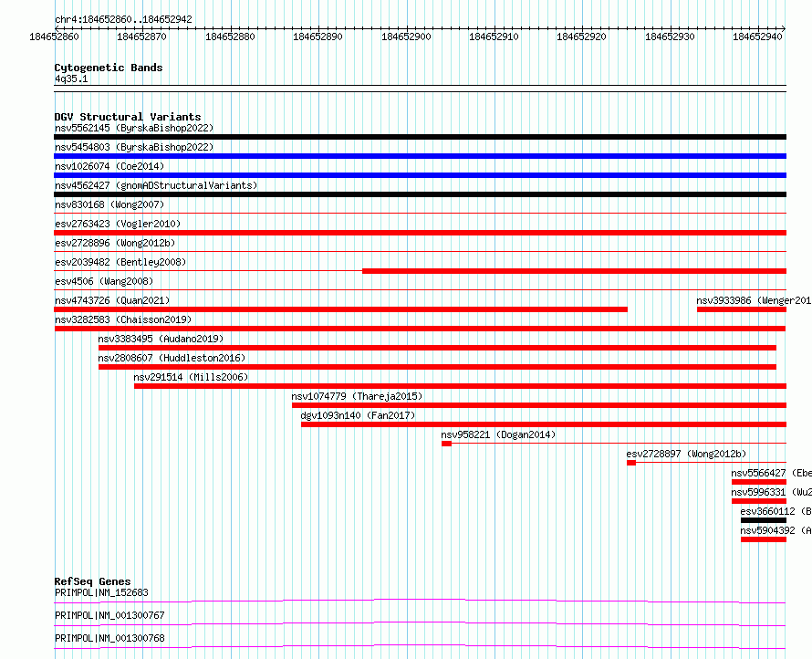Image resolution: width=812 pixels, height=659 pixels.
Task: Click ruler position 184652930
Action: [x=670, y=37]
